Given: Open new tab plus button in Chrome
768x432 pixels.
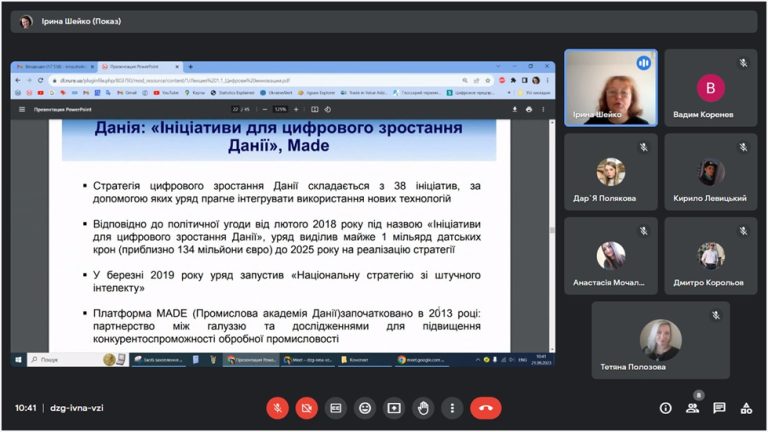Looking at the screenshot, I should click(x=191, y=67).
